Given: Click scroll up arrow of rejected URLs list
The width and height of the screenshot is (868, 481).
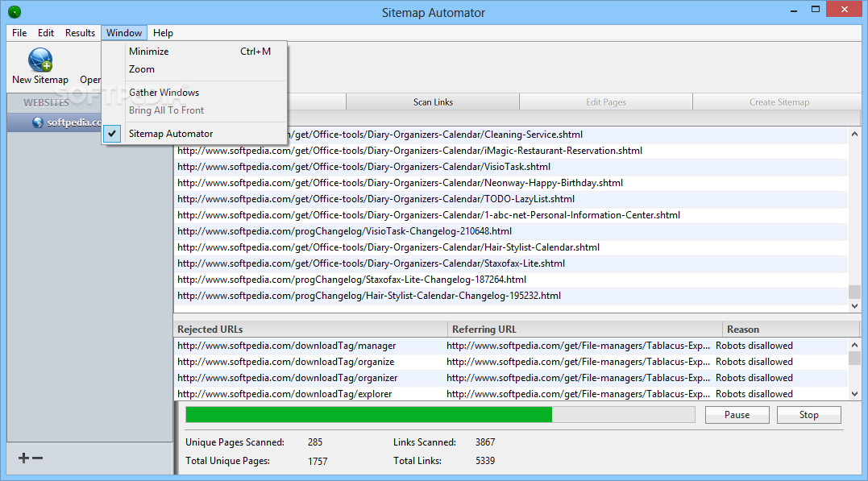Looking at the screenshot, I should (855, 345).
